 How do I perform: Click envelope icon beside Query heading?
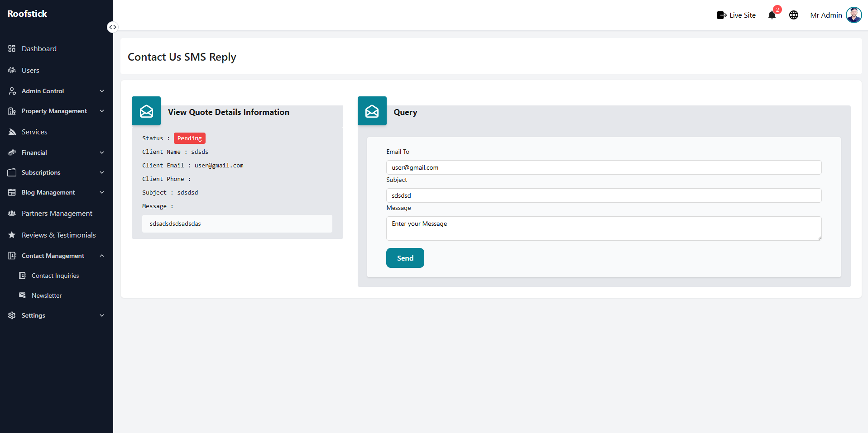pyautogui.click(x=372, y=111)
